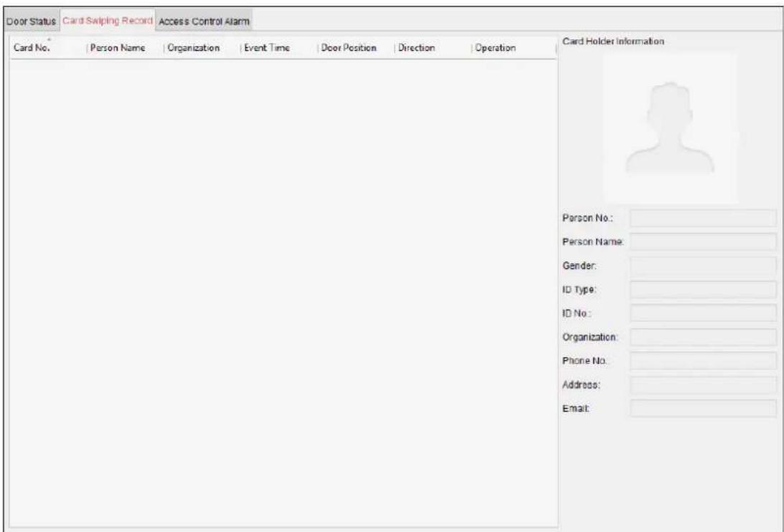This screenshot has height=532, width=784.
Task: Click the Door Position column header
Action: (356, 48)
